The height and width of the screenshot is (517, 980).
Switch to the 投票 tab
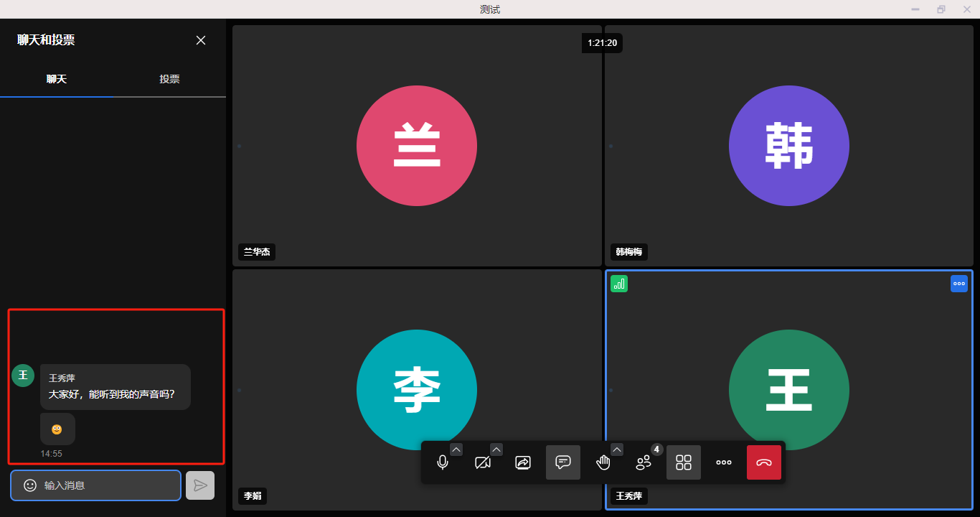tap(169, 79)
